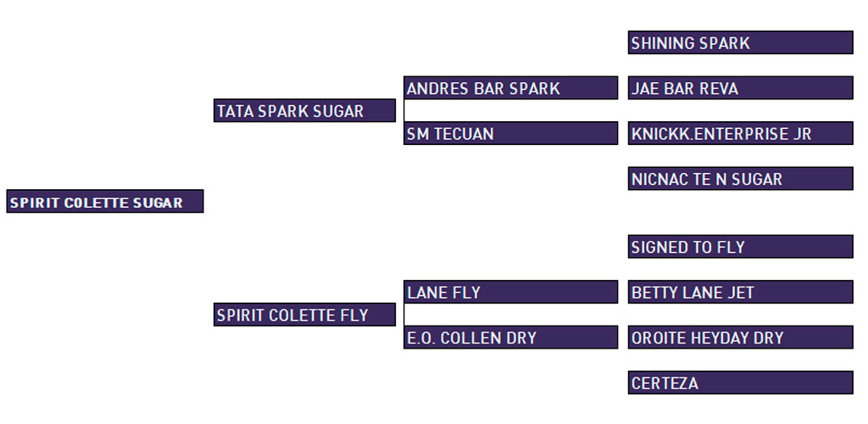Image resolution: width=868 pixels, height=424 pixels.
Task: Open the SM TECUAN entry
Action: point(510,133)
